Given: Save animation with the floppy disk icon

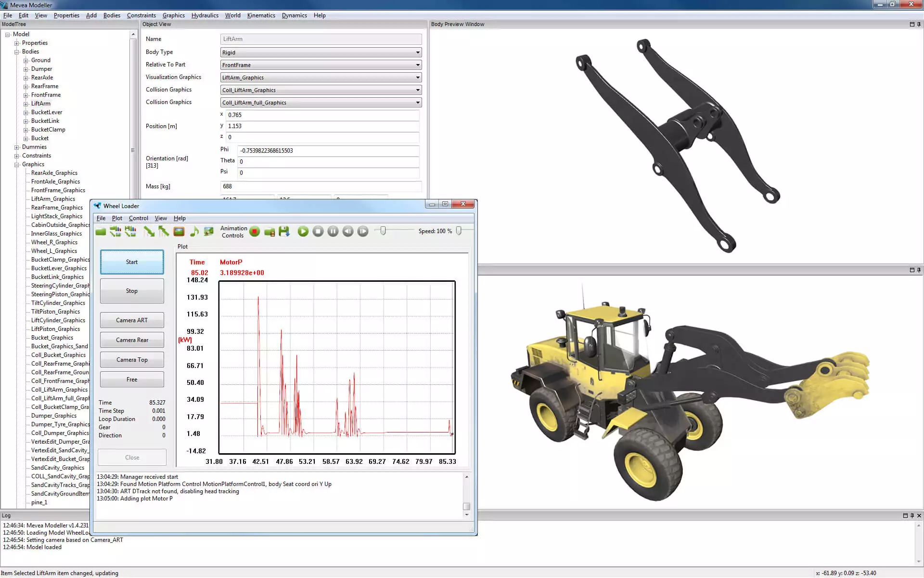Looking at the screenshot, I should point(284,232).
